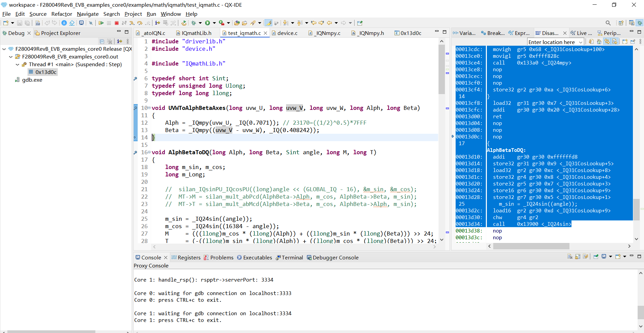Switch to the C/C++ perspective button

click(632, 23)
